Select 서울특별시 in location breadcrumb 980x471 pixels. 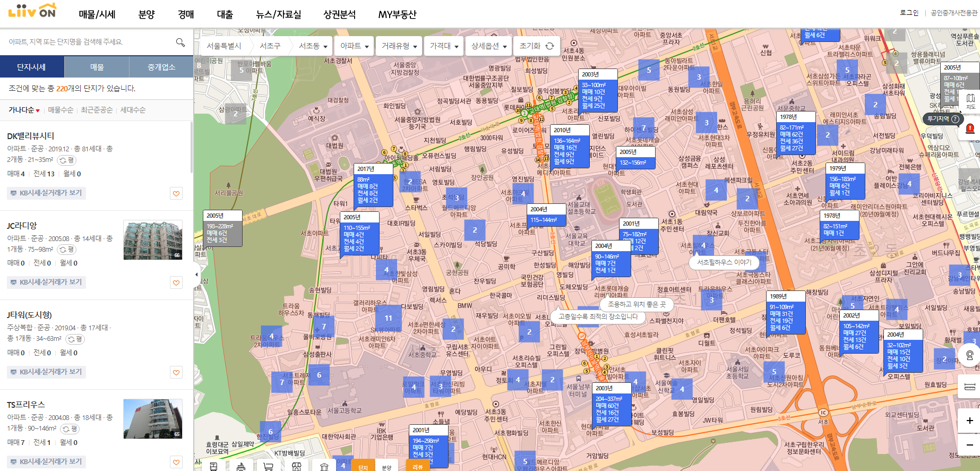[x=224, y=46]
